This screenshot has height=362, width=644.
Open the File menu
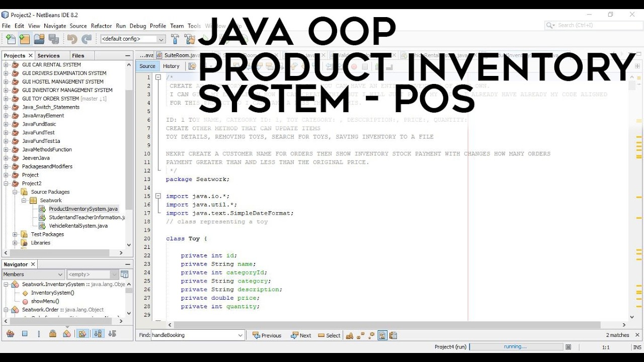coord(6,26)
